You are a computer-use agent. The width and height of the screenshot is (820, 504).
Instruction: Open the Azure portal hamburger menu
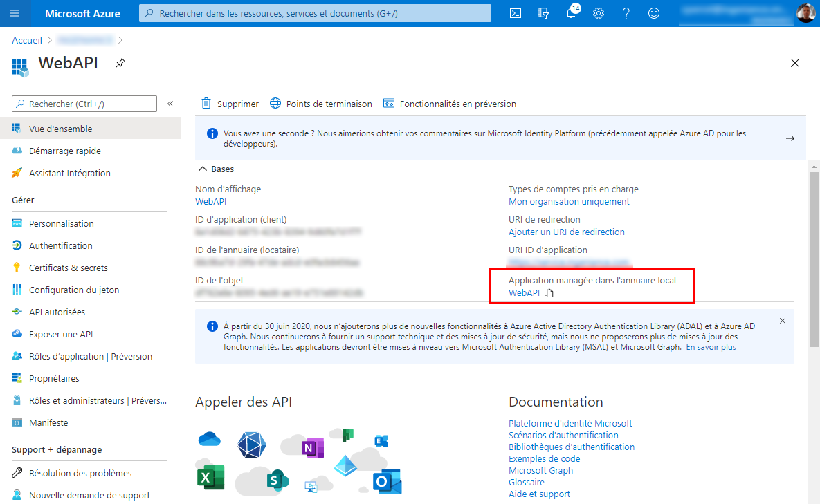click(x=15, y=13)
